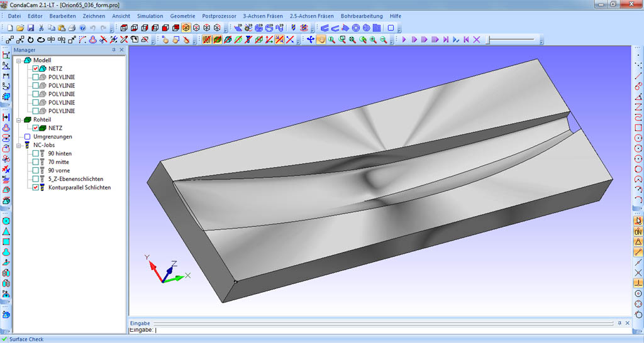Open the Simulation menu
This screenshot has width=644, height=343.
pos(150,16)
